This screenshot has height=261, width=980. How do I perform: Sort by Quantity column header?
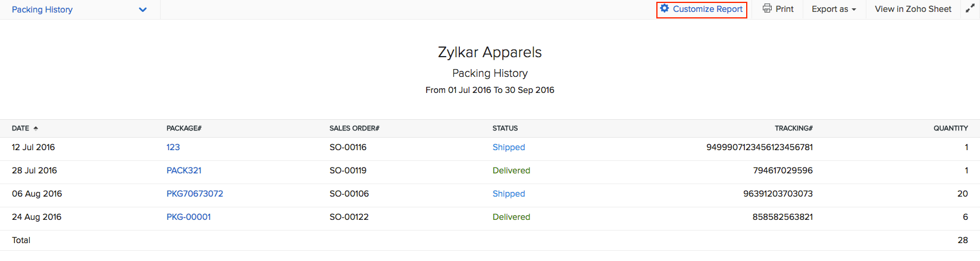pos(950,128)
